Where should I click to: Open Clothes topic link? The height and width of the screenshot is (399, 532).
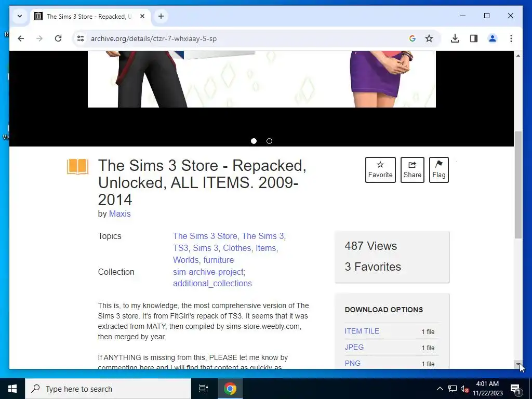[237, 248]
